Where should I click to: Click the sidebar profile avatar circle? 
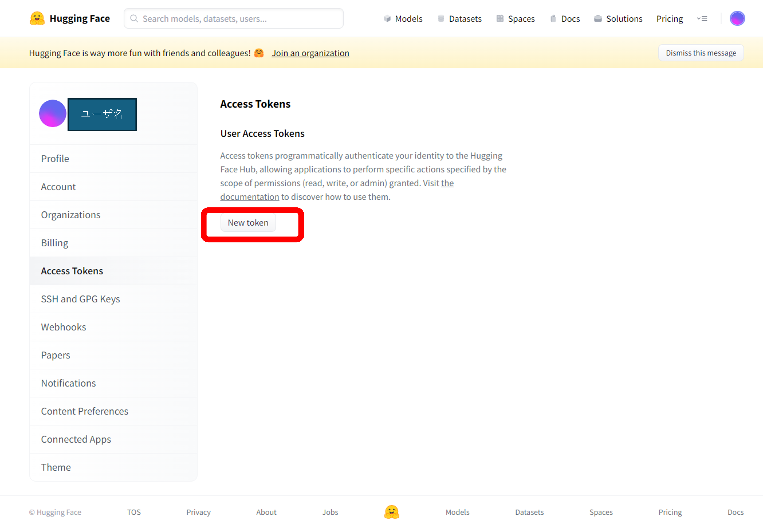(x=52, y=113)
